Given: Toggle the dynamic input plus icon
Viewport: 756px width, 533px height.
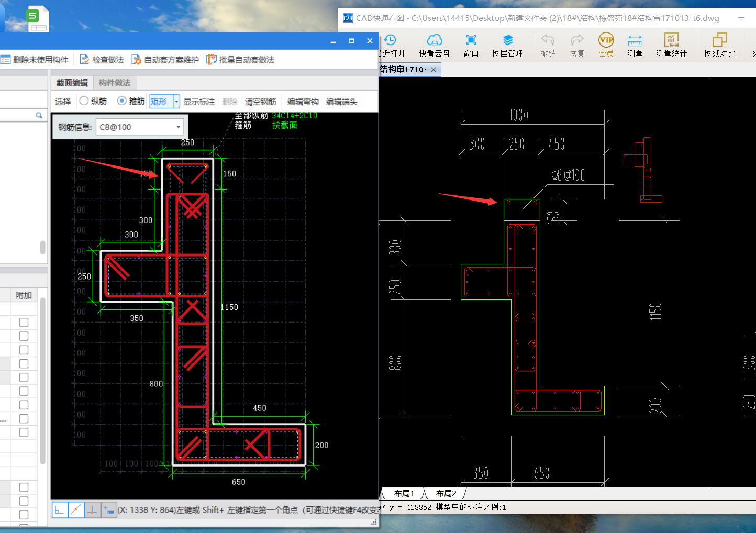Looking at the screenshot, I should click(x=108, y=509).
